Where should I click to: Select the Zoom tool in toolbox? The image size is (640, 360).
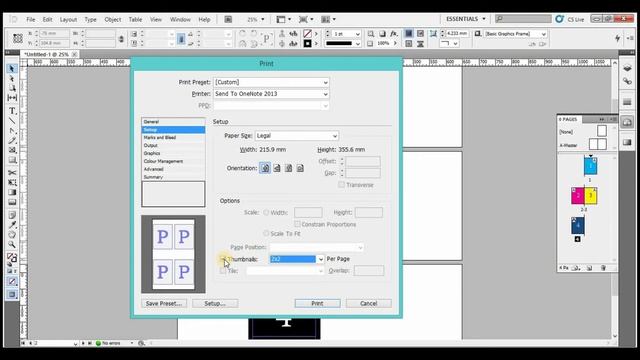point(12,244)
